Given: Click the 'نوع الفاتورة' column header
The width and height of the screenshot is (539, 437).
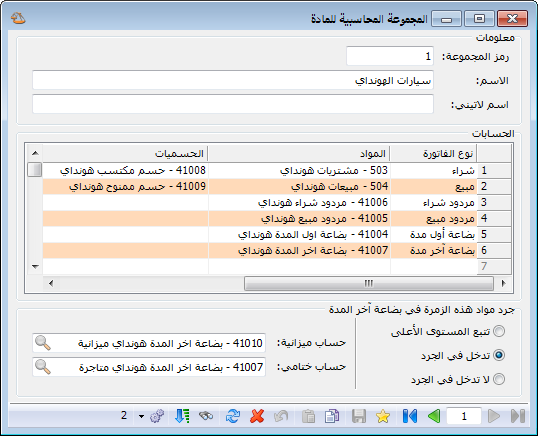Looking at the screenshot, I should coord(433,153).
